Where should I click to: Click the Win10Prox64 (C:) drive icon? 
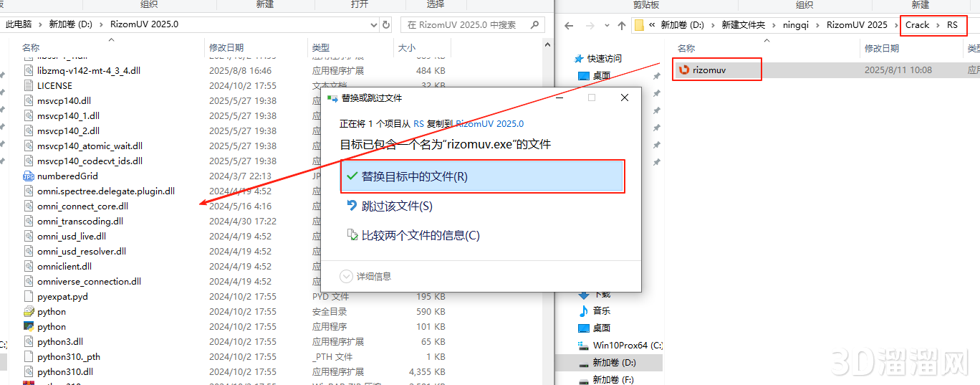(583, 346)
